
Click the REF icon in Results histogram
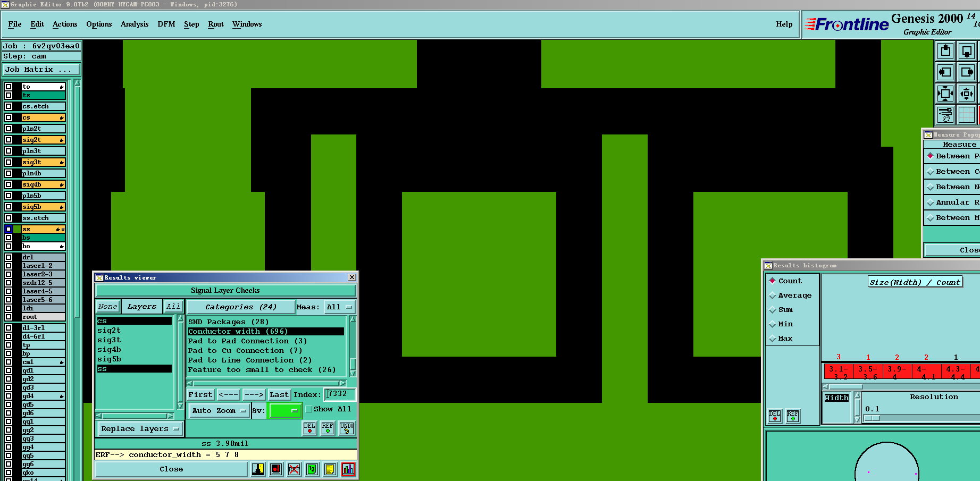pos(793,416)
